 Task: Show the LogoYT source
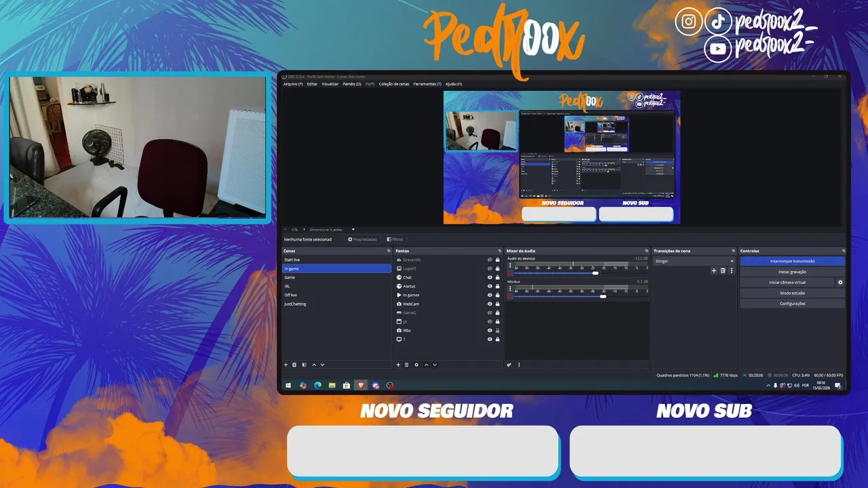490,268
